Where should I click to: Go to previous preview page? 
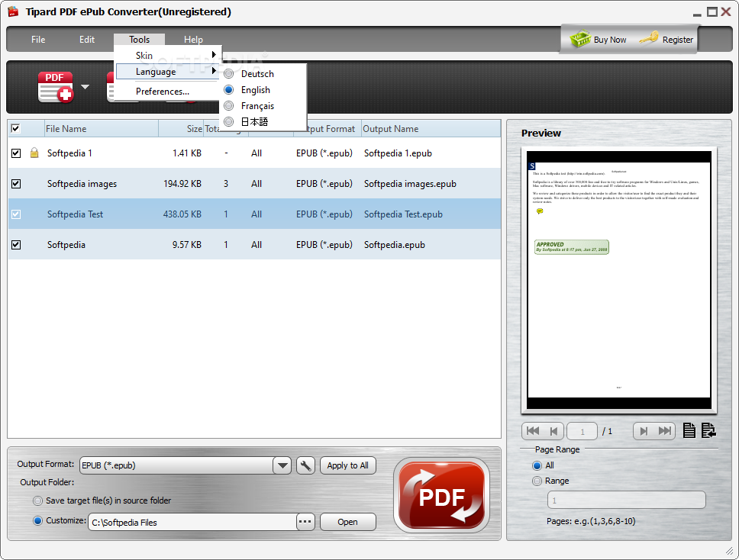pos(554,431)
